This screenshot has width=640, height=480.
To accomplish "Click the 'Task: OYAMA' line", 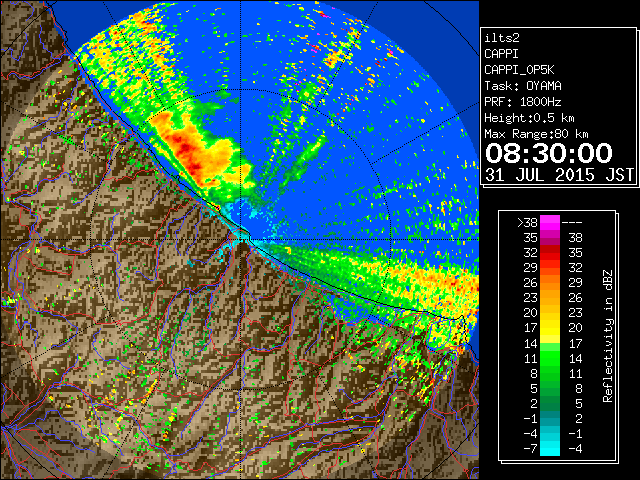I will pyautogui.click(x=523, y=86).
